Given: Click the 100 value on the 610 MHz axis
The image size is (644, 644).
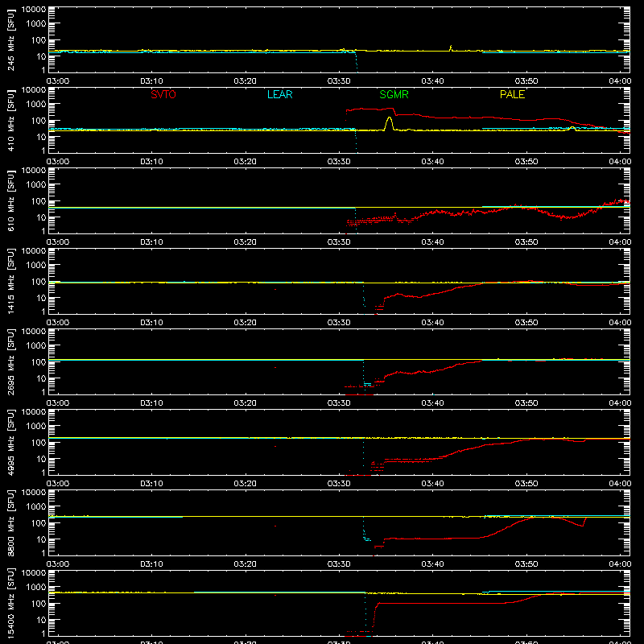Looking at the screenshot, I should 39,201.
